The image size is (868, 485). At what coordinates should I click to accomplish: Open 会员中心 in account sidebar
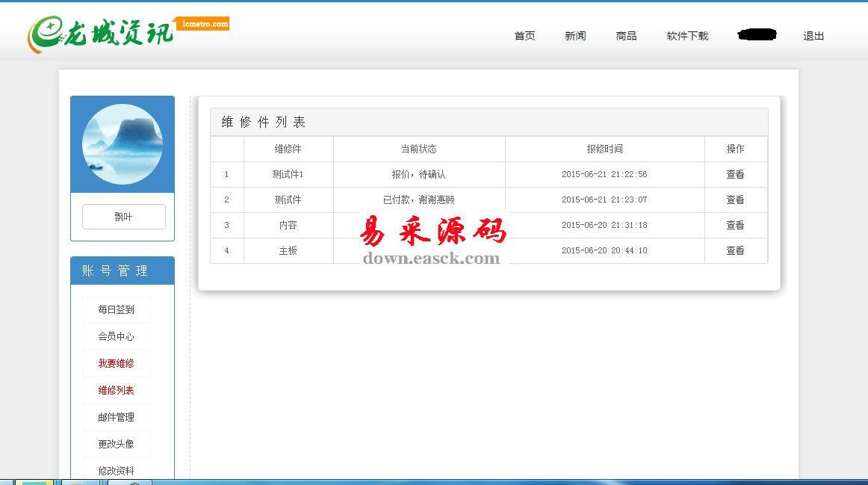click(x=116, y=336)
